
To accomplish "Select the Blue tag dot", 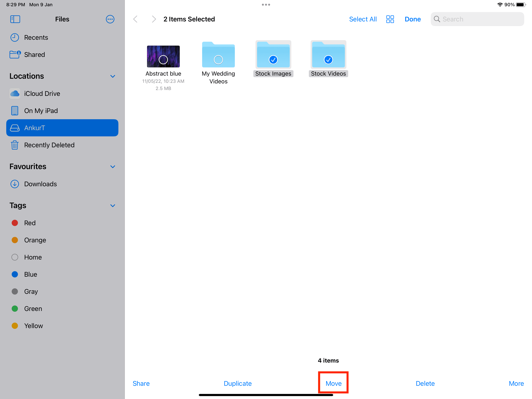I will tap(15, 275).
